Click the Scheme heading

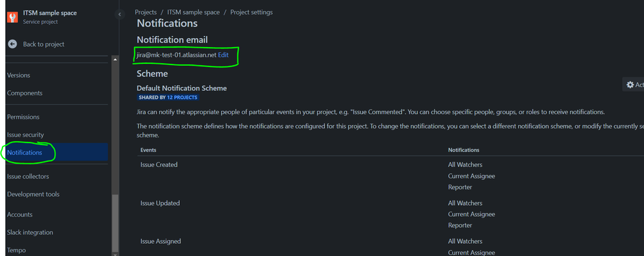pyautogui.click(x=152, y=74)
